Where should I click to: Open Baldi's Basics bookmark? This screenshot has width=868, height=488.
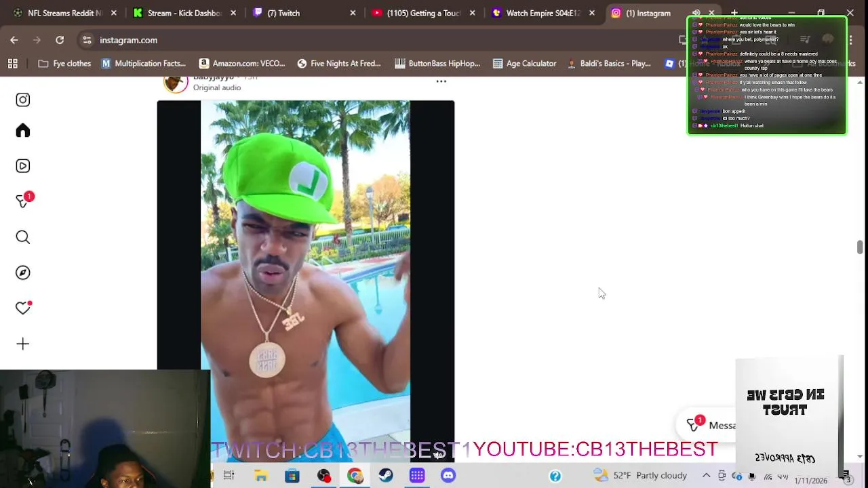(x=609, y=64)
